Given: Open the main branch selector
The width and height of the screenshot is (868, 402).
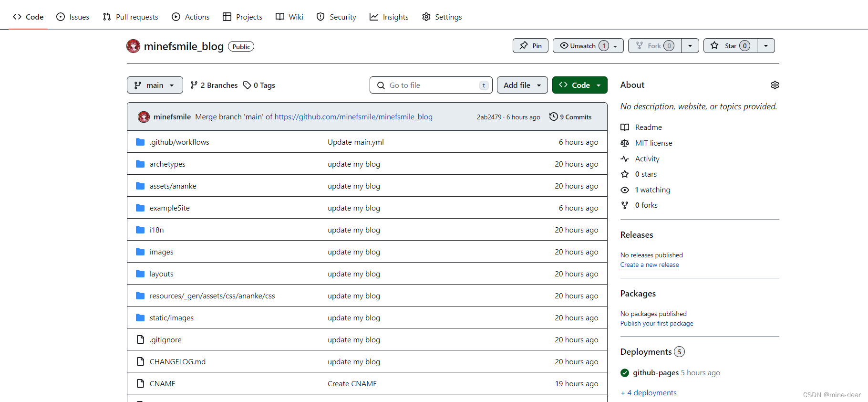Looking at the screenshot, I should [x=155, y=85].
